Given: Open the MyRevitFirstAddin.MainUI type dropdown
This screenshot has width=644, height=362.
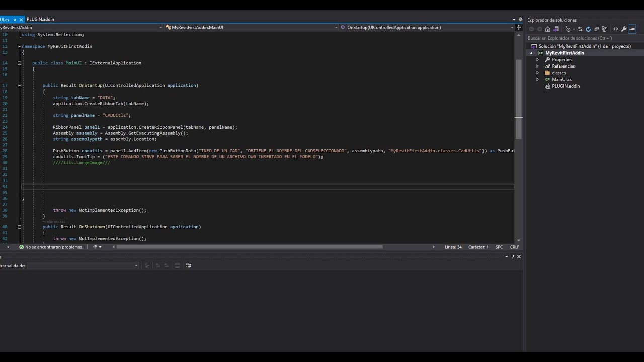Looking at the screenshot, I should coord(252,27).
